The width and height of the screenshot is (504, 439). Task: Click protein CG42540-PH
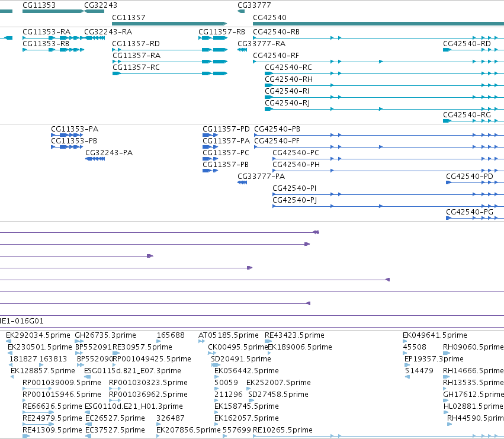(x=296, y=165)
